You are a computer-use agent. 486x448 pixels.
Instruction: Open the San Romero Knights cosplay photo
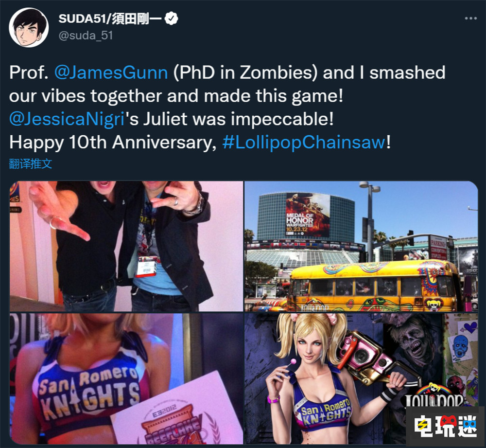(126, 378)
